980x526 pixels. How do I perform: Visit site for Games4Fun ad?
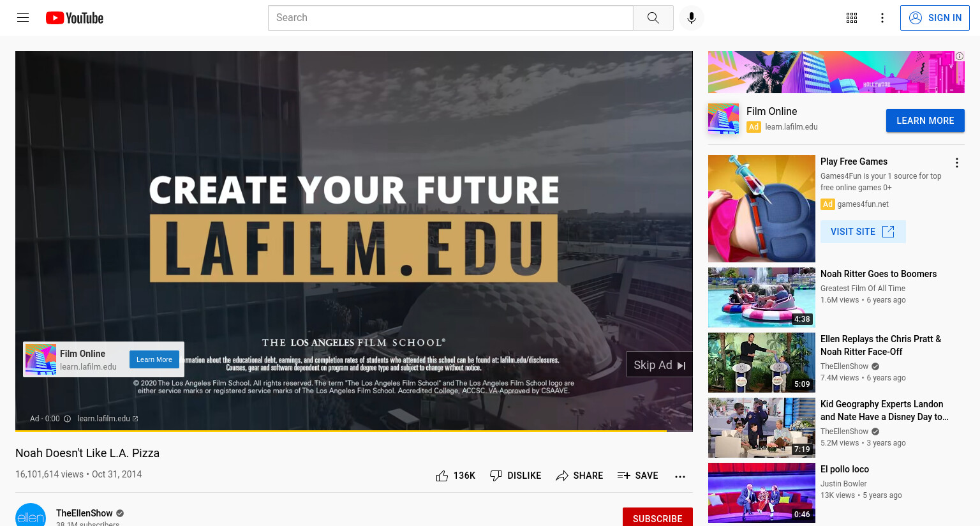[x=863, y=232]
